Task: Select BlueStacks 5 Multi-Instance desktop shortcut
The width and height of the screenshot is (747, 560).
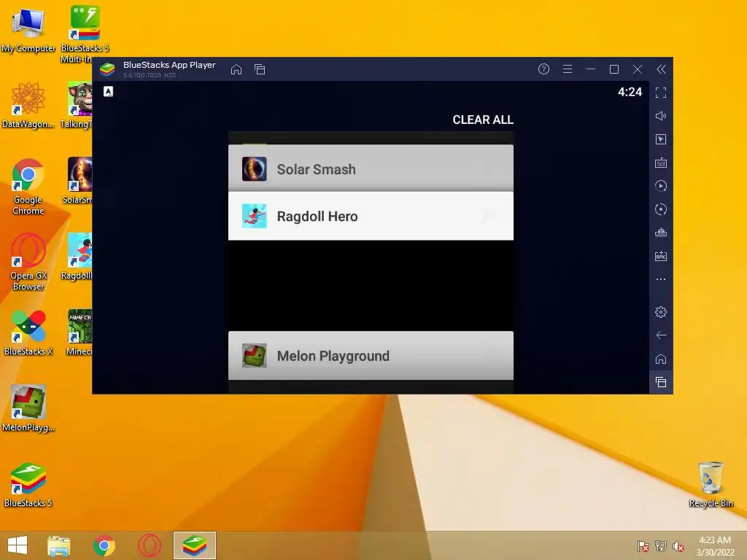Action: pyautogui.click(x=85, y=34)
